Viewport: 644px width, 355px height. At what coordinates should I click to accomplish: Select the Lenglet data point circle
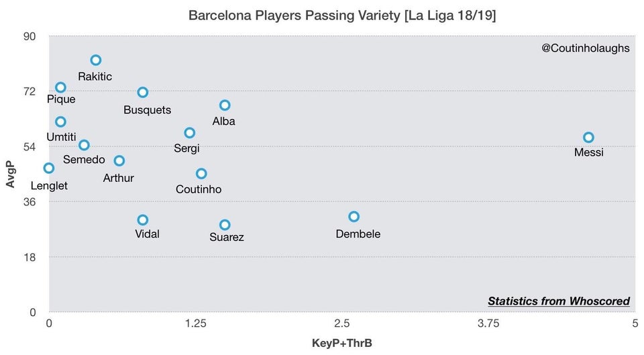[49, 168]
